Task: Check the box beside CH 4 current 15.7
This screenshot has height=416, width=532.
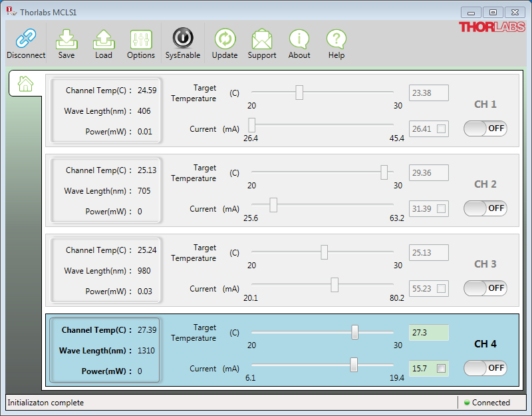Action: coord(441,369)
